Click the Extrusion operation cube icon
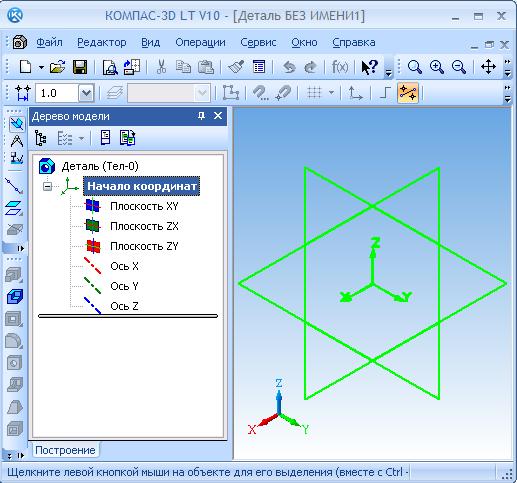Image resolution: width=517 pixels, height=483 pixels. (15, 296)
